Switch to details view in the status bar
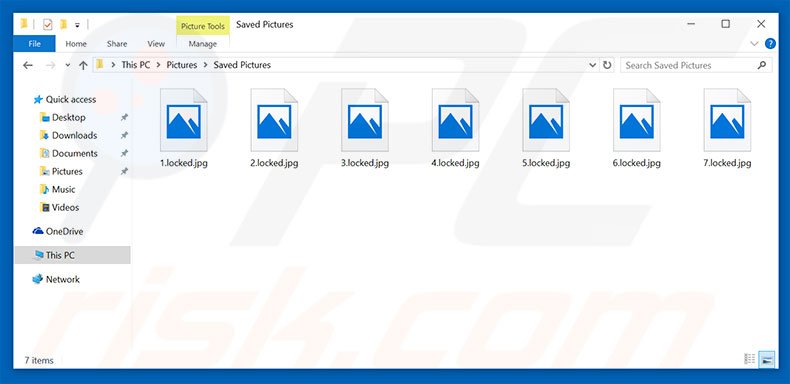The width and height of the screenshot is (790, 384). pyautogui.click(x=749, y=359)
